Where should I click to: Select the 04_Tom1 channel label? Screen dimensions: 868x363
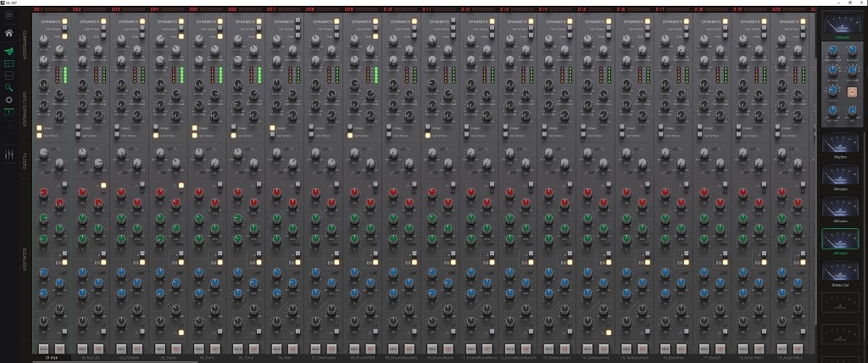tap(209, 358)
